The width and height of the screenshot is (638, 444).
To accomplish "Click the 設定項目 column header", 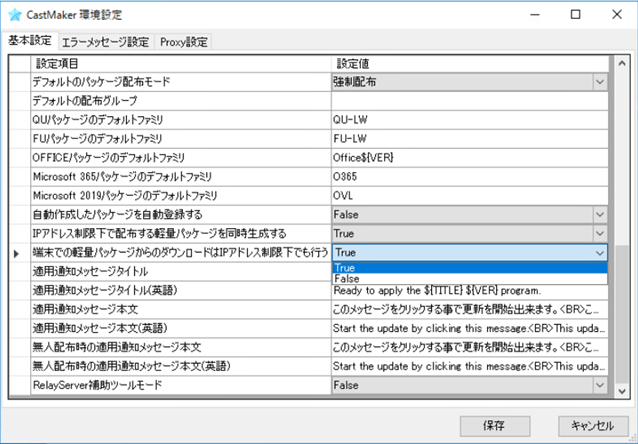I will coord(181,63).
